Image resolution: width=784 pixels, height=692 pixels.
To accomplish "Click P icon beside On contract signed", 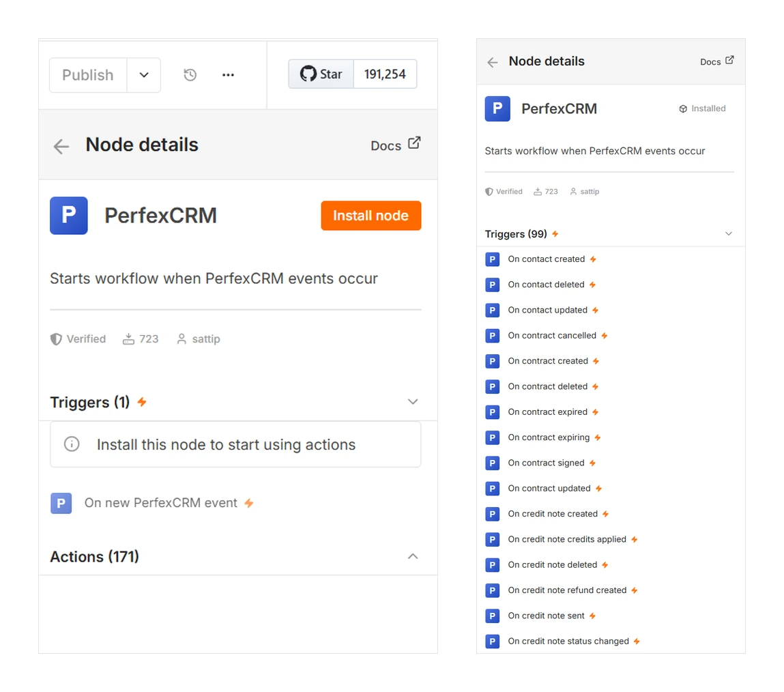I will [x=493, y=463].
